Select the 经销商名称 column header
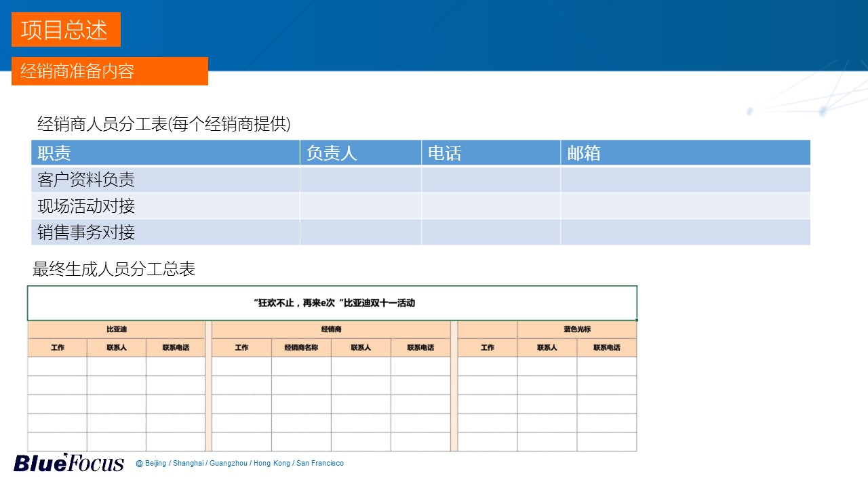This screenshot has height=488, width=868. (302, 348)
